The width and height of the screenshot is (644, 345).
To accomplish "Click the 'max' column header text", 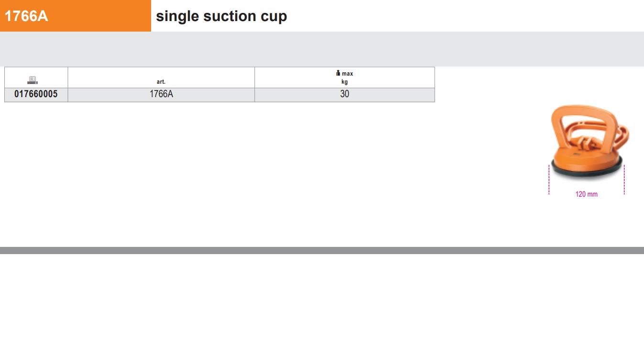I will click(x=348, y=74).
